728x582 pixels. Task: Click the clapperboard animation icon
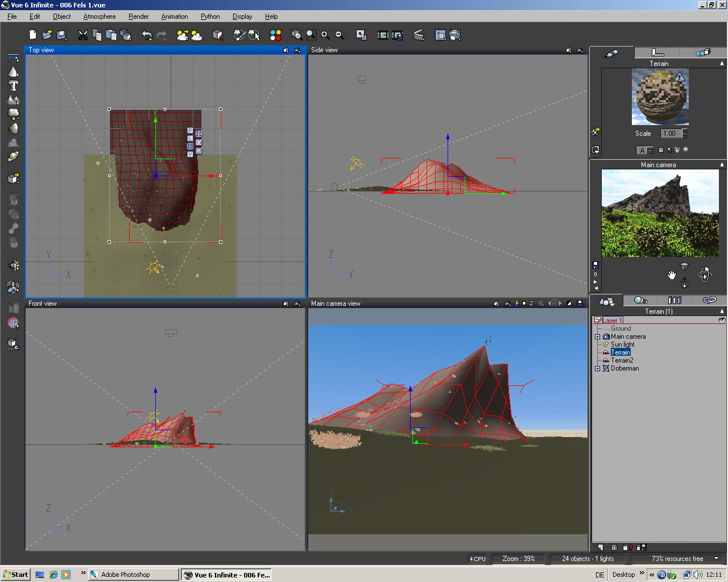pyautogui.click(x=419, y=35)
